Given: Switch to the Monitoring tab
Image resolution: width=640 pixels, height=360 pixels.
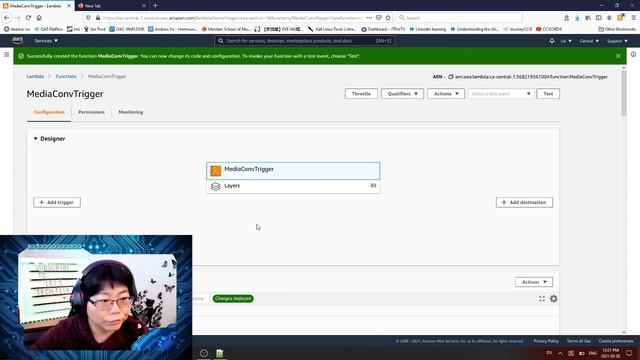Looking at the screenshot, I should [131, 112].
